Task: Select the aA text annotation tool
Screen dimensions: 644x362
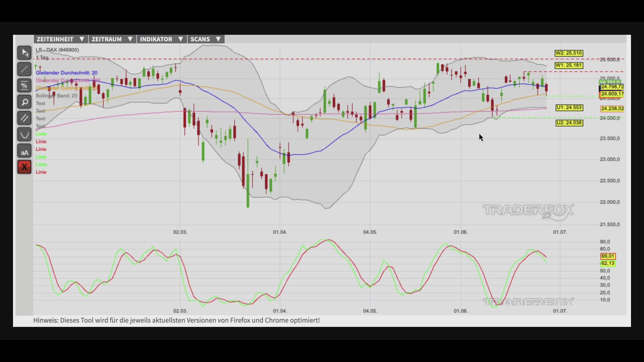Action: (x=24, y=151)
